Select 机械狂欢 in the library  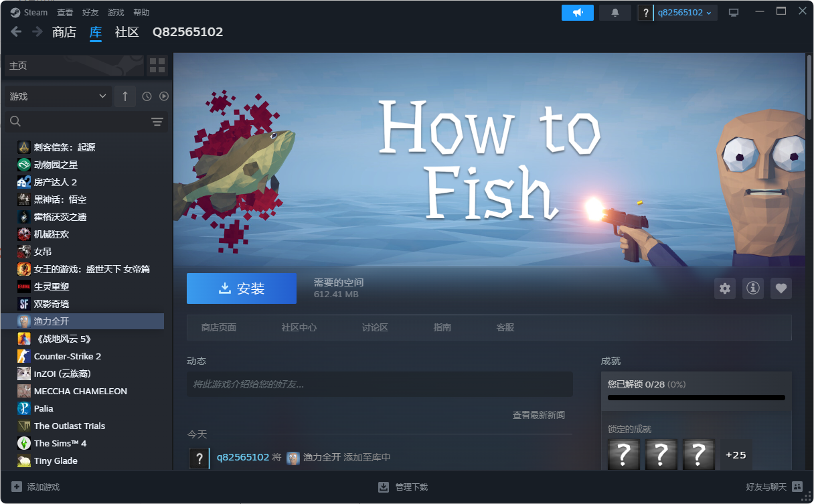(82, 234)
